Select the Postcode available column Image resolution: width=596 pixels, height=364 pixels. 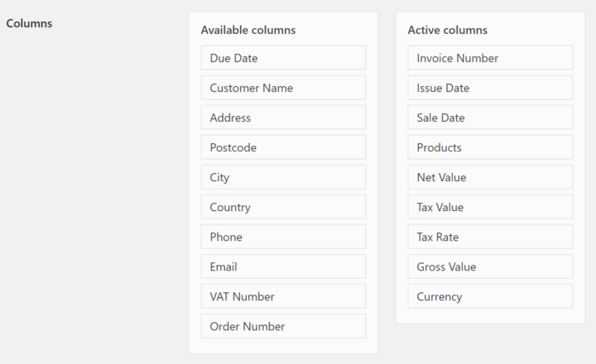pyautogui.click(x=283, y=147)
